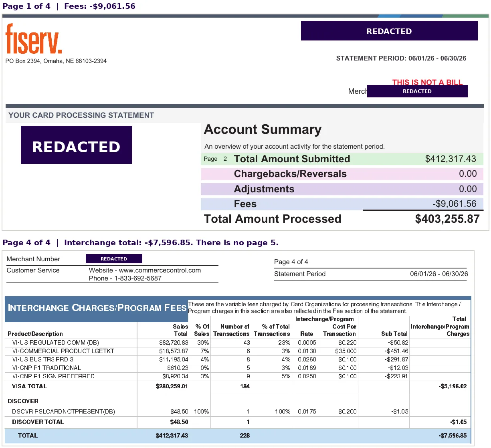The height and width of the screenshot is (448, 491).
Task: Select the $412,317.43 submitted amount
Action: (451, 159)
